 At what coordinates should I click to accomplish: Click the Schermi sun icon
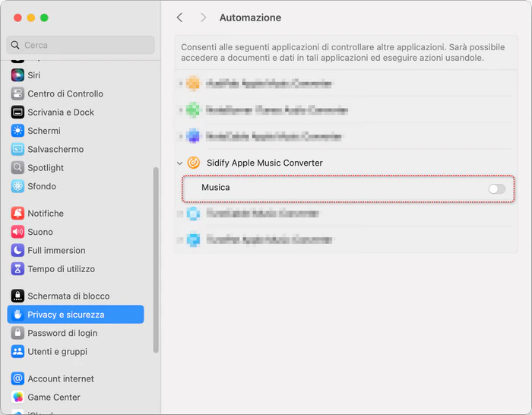17,131
